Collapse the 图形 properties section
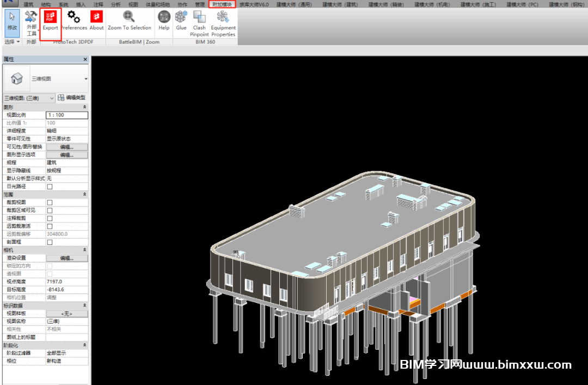This screenshot has height=385, width=588. click(84, 107)
